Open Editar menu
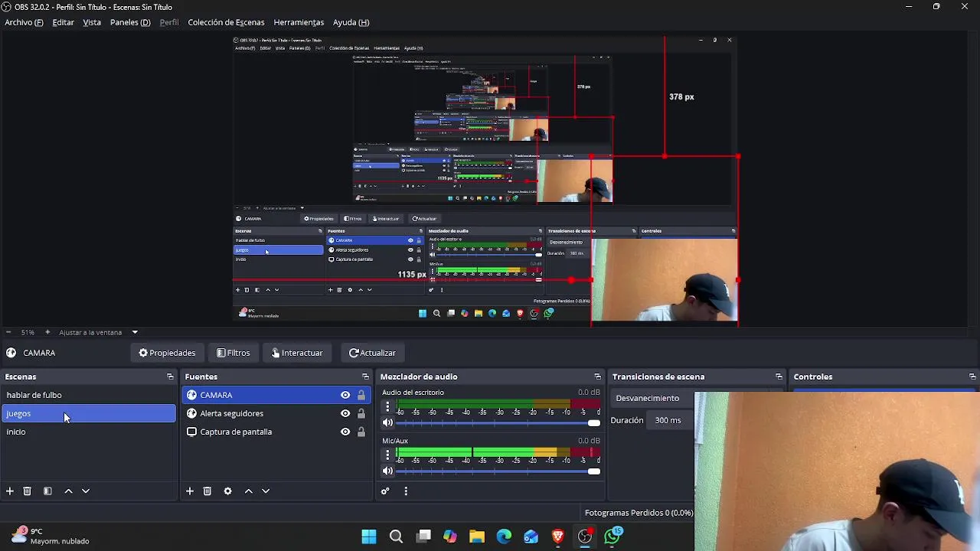Viewport: 980px width, 551px height. 63,22
